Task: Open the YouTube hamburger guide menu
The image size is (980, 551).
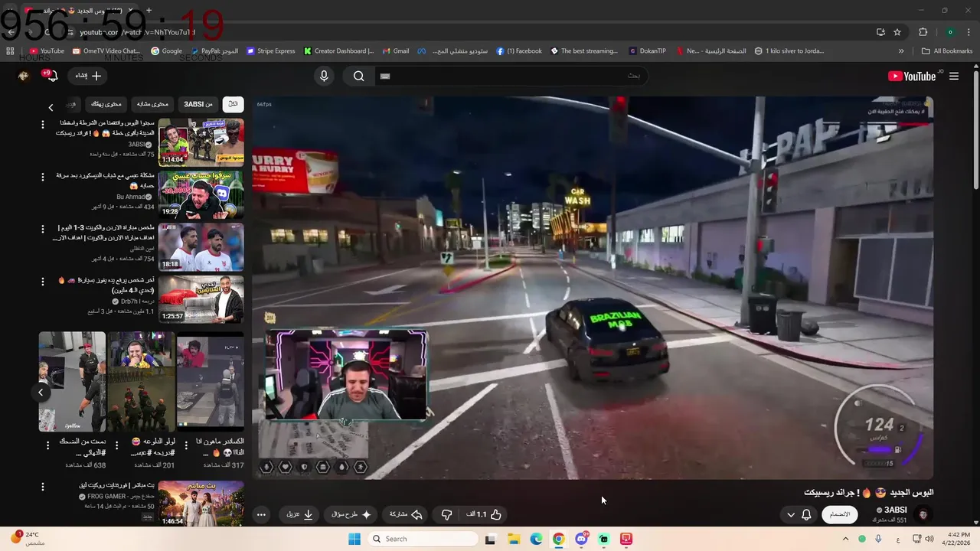Action: coord(954,76)
